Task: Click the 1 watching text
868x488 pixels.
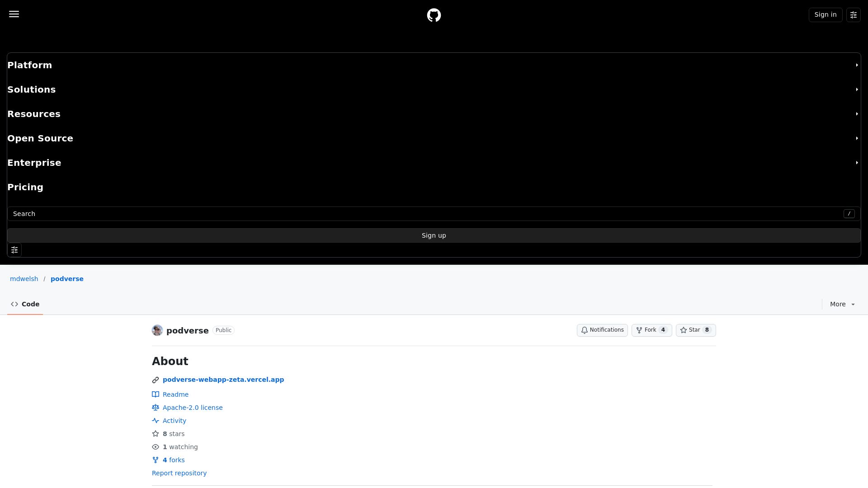Action: tap(180, 447)
